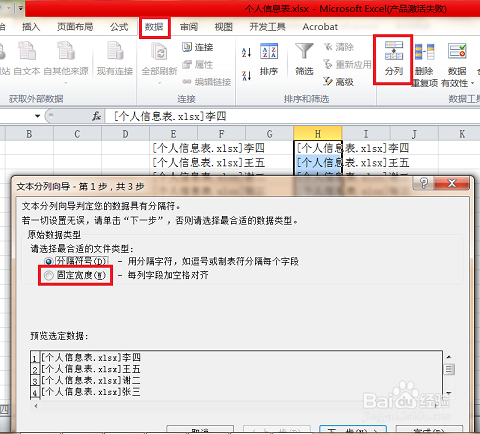Click the wizard dialog help question icon
The height and width of the screenshot is (434, 480).
click(423, 183)
